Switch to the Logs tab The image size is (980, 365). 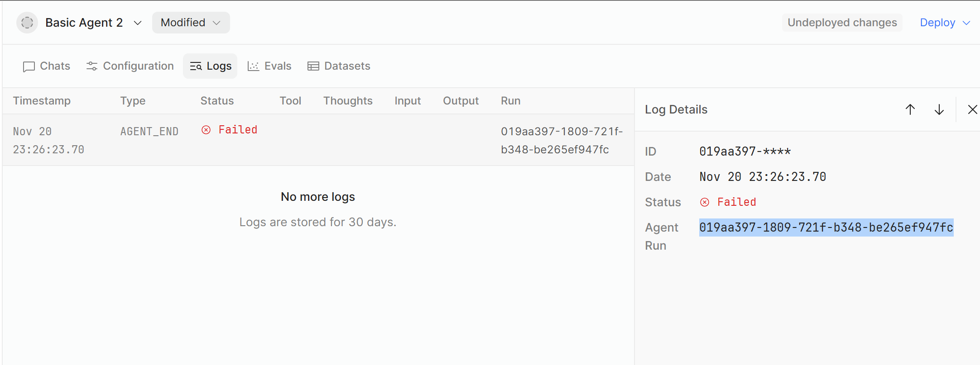coord(211,66)
